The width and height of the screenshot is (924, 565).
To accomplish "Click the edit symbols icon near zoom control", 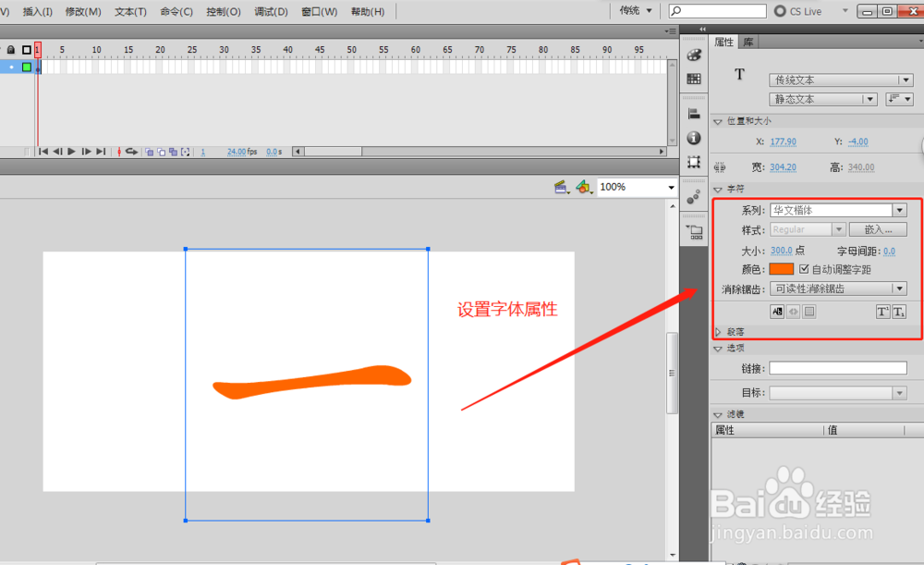I will (x=583, y=187).
